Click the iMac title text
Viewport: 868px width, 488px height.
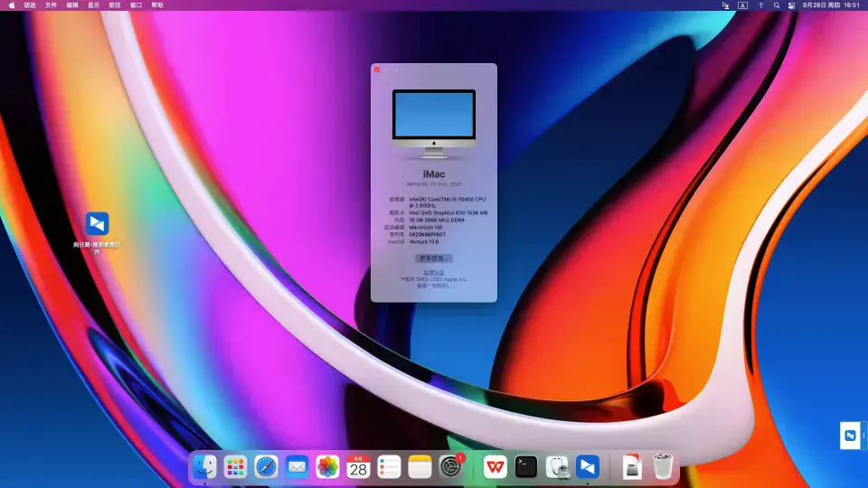[434, 174]
